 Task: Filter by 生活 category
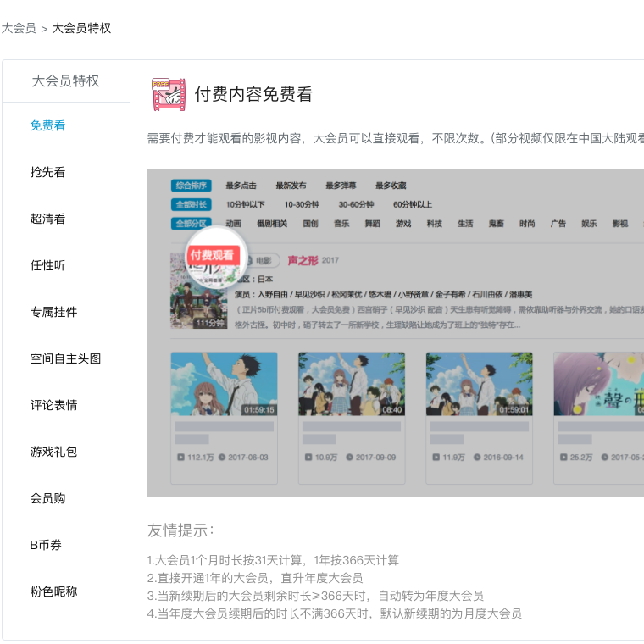coord(465,224)
